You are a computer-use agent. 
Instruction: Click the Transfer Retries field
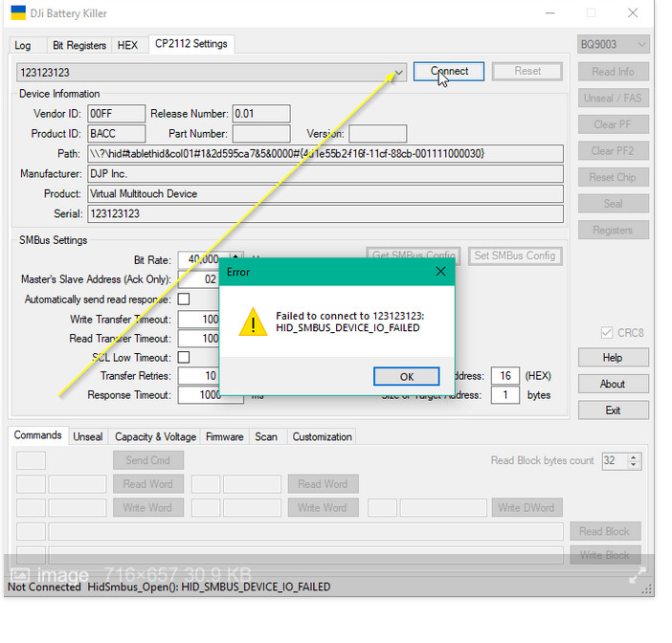[x=199, y=376]
